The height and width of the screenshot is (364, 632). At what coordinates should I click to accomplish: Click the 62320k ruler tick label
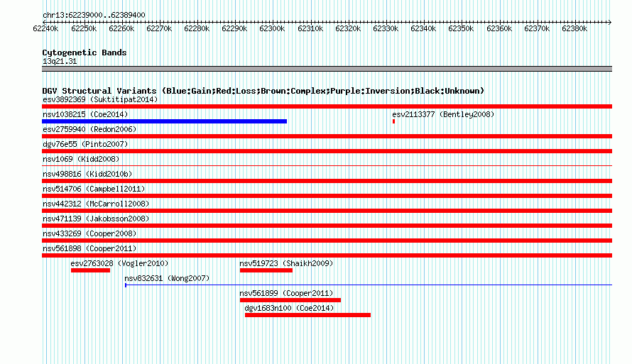coord(348,28)
